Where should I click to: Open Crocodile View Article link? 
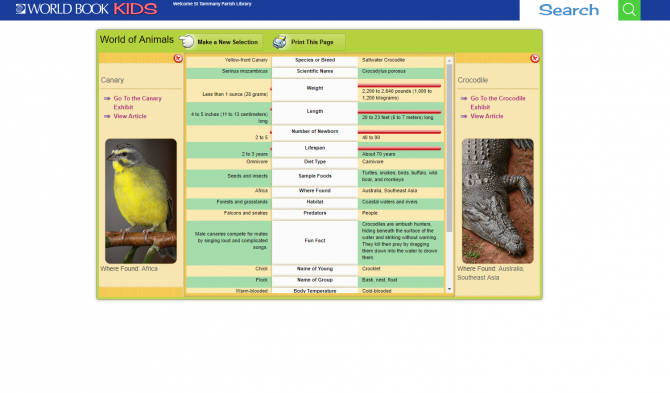coord(487,116)
